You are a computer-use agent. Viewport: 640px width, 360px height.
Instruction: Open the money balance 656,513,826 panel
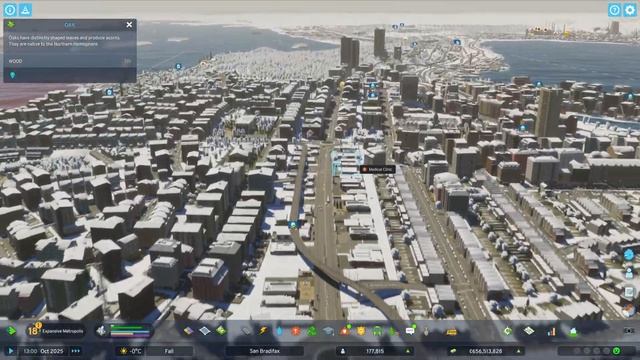point(485,351)
